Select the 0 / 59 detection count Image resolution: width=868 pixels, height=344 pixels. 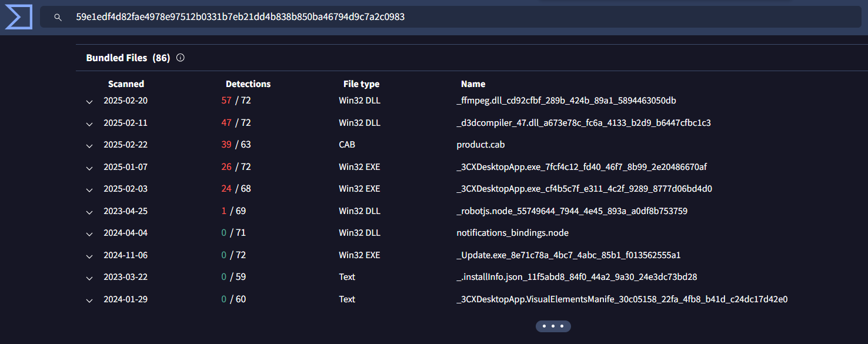click(x=233, y=277)
